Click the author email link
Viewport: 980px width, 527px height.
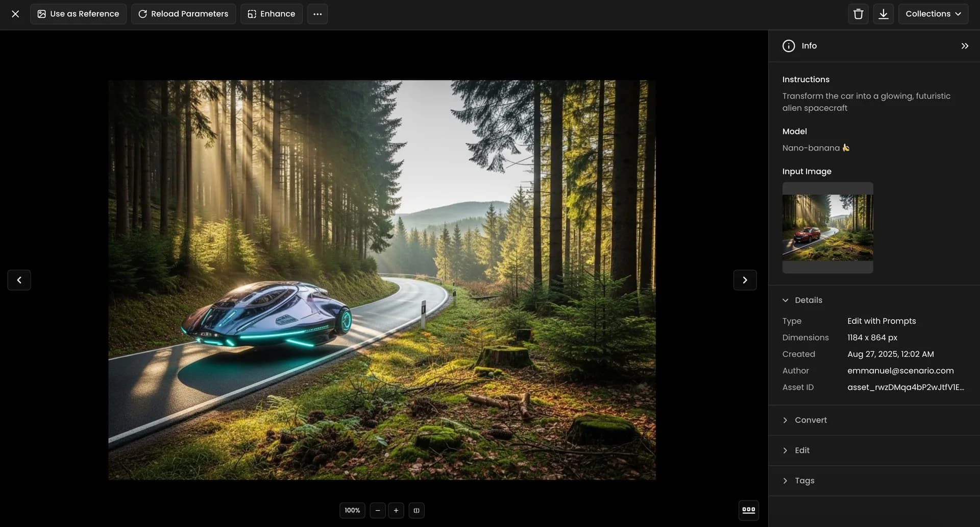coord(900,371)
